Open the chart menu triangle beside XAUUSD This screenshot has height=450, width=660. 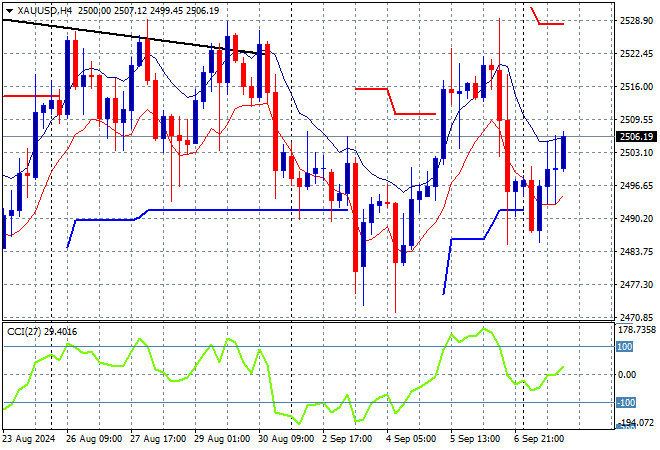pos(9,11)
